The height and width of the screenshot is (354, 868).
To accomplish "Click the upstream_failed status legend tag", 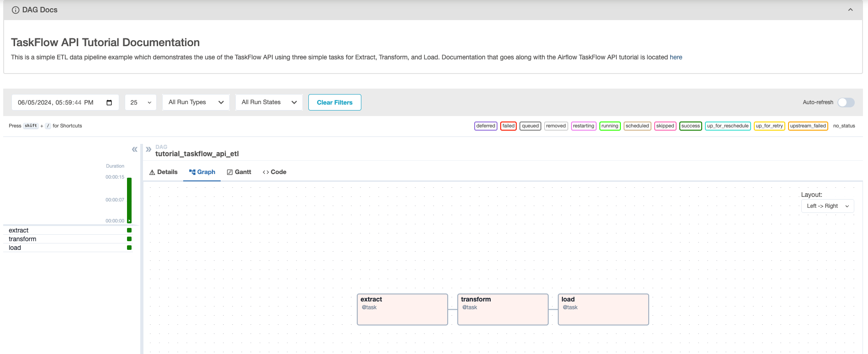I will 808,126.
